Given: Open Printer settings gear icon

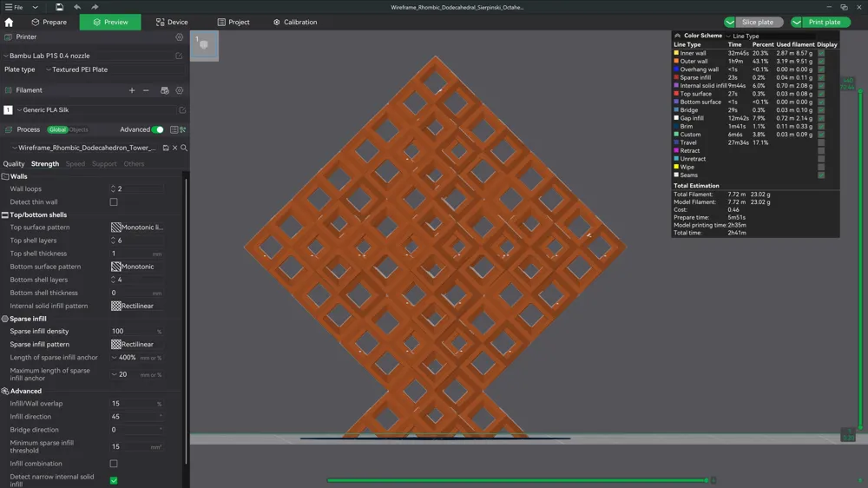Looking at the screenshot, I should coord(180,37).
